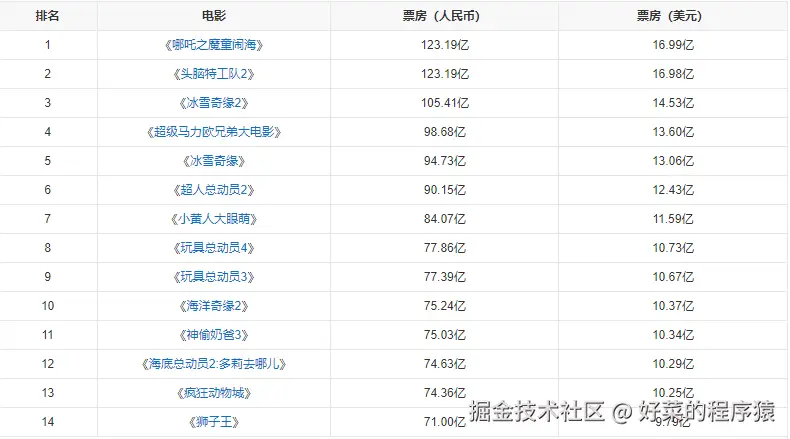Click the 《狮子王》 movie link
Screen dimensions: 790x439
[x=213, y=422]
